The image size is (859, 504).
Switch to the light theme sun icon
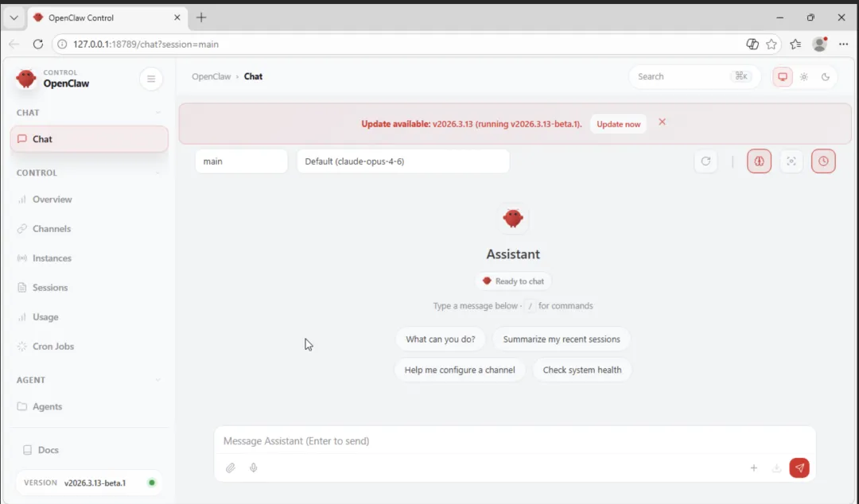(x=803, y=76)
